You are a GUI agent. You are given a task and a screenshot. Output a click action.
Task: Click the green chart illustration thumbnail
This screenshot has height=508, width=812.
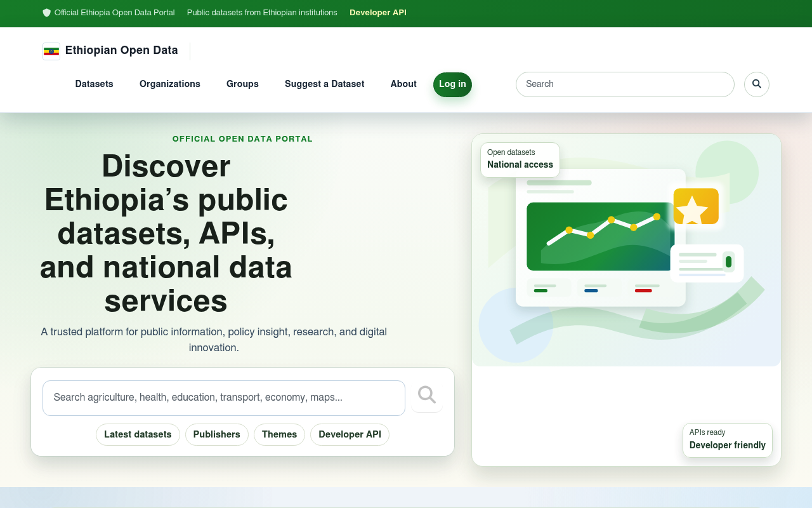coord(599,237)
